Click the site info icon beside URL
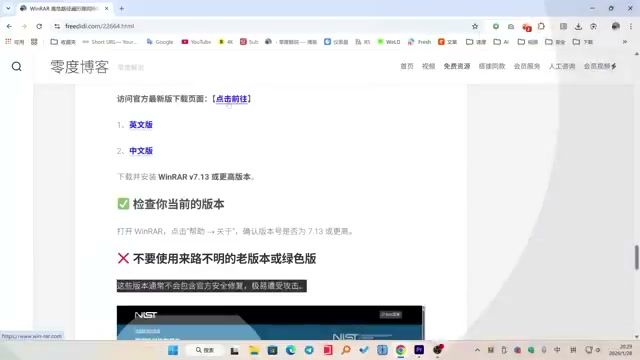This screenshot has width=640, height=360. point(57,26)
